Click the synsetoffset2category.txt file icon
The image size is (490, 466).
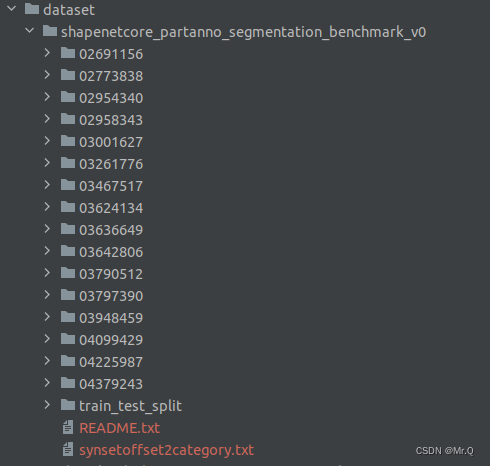[x=68, y=449]
